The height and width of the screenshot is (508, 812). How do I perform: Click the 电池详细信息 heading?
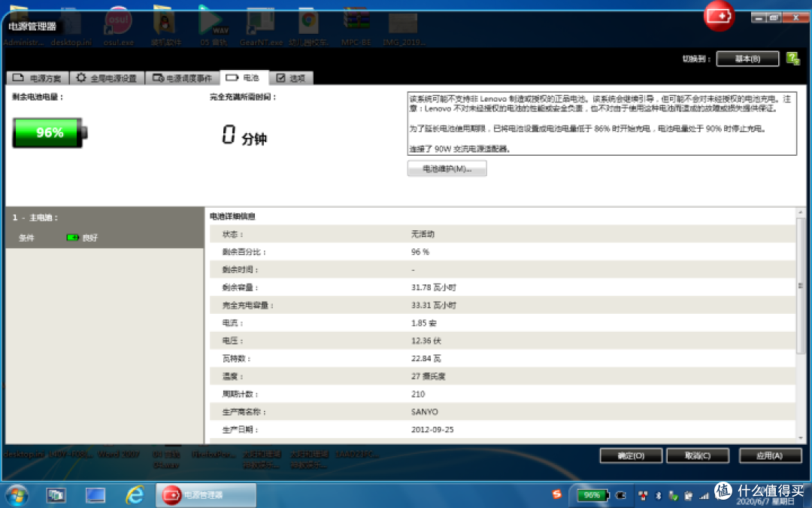pyautogui.click(x=232, y=216)
